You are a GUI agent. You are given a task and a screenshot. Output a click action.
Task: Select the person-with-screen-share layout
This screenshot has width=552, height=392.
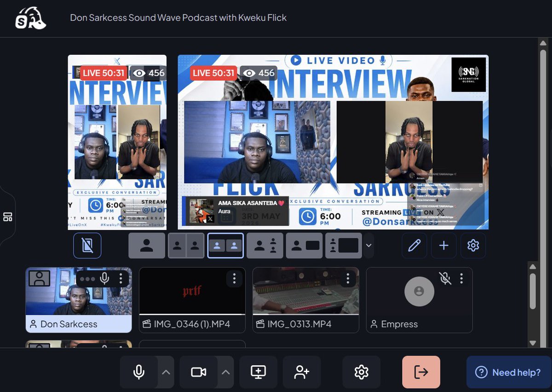coord(304,246)
